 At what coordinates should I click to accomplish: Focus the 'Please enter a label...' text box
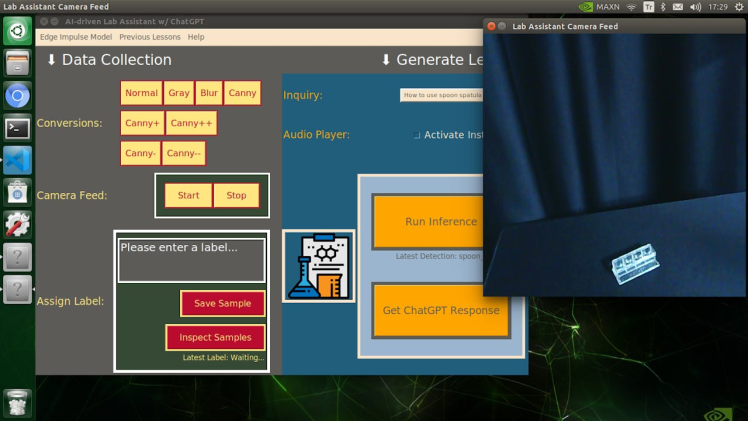(x=191, y=260)
